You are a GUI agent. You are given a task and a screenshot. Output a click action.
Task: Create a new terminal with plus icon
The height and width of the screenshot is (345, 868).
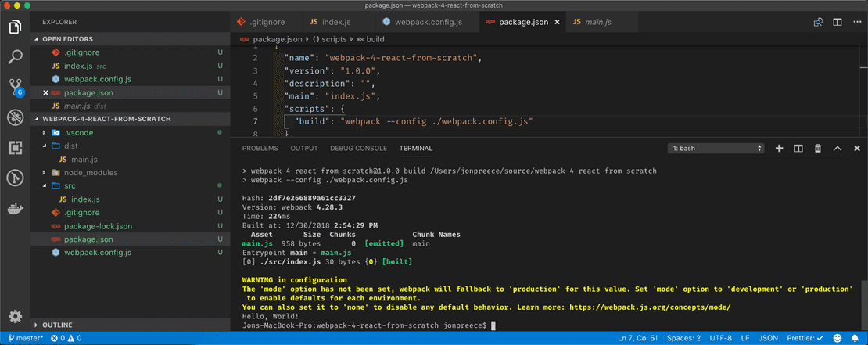point(779,149)
